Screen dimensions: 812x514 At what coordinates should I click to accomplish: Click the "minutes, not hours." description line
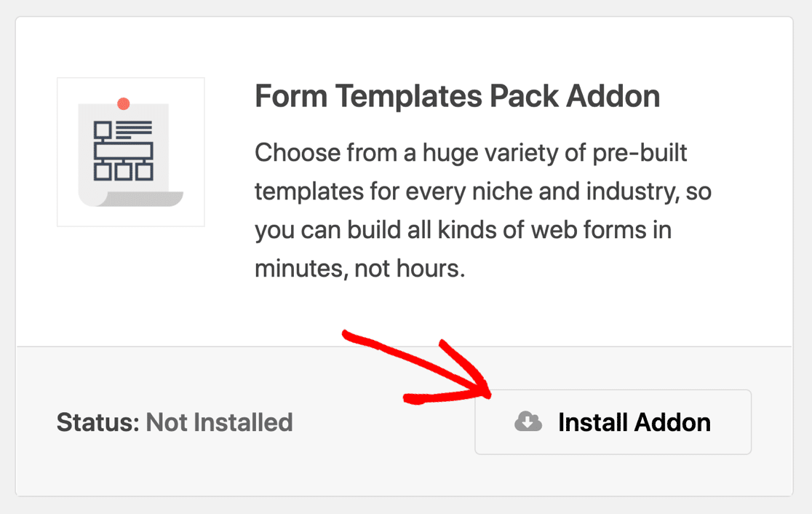pos(359,269)
